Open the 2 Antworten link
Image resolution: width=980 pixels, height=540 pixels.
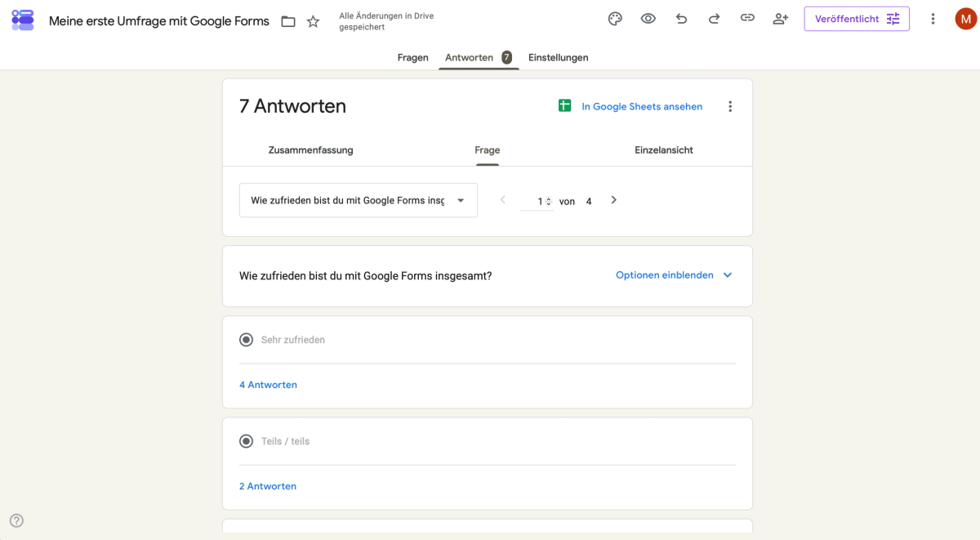268,486
